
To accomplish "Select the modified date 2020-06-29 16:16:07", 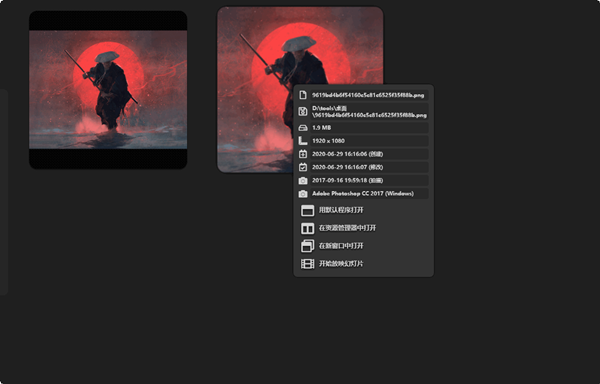I will [x=369, y=167].
